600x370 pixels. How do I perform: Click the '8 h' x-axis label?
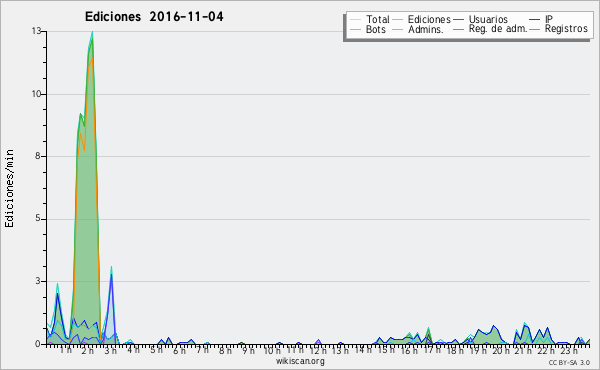coord(225,350)
